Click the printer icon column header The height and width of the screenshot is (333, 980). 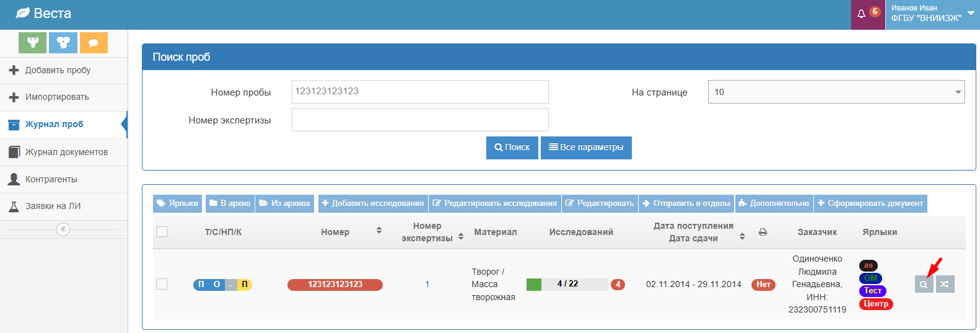[x=763, y=232]
